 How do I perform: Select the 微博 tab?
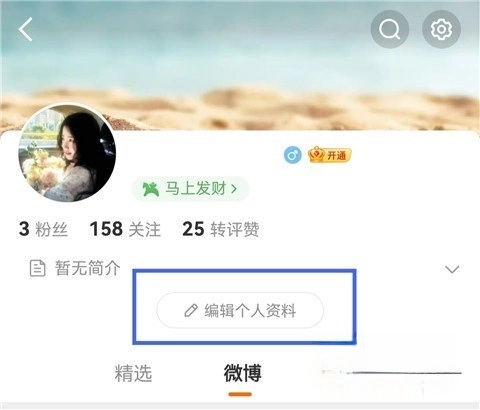coord(242,373)
